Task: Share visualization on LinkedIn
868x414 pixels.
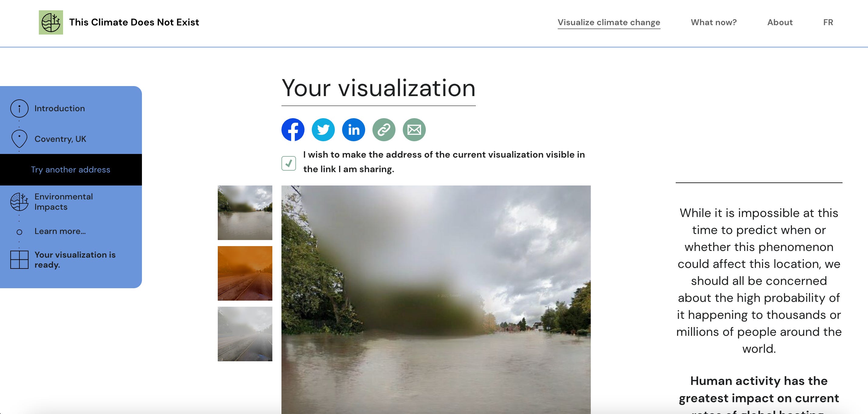Action: 353,130
